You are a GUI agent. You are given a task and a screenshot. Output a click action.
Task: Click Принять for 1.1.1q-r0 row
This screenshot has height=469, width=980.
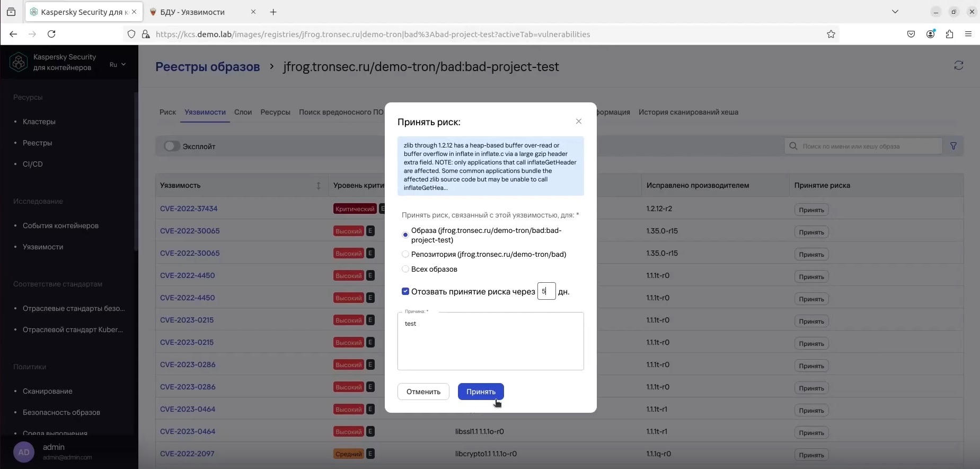pyautogui.click(x=811, y=455)
